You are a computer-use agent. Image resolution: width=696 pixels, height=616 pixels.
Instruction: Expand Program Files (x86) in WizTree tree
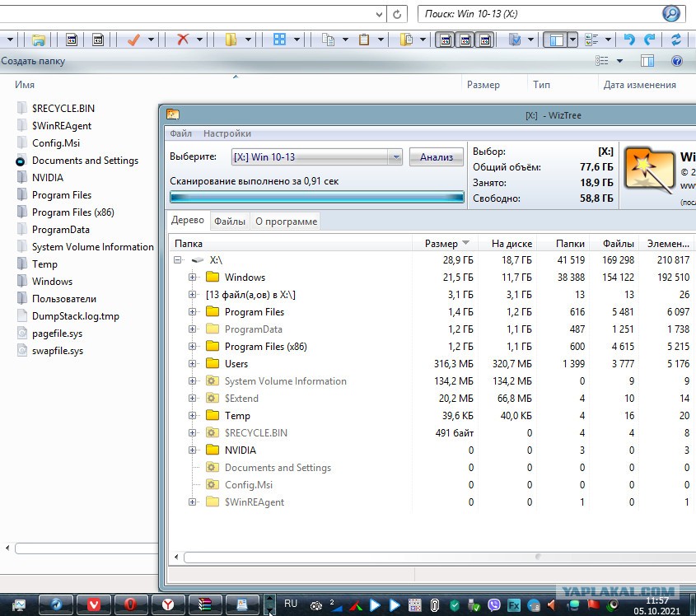point(192,347)
